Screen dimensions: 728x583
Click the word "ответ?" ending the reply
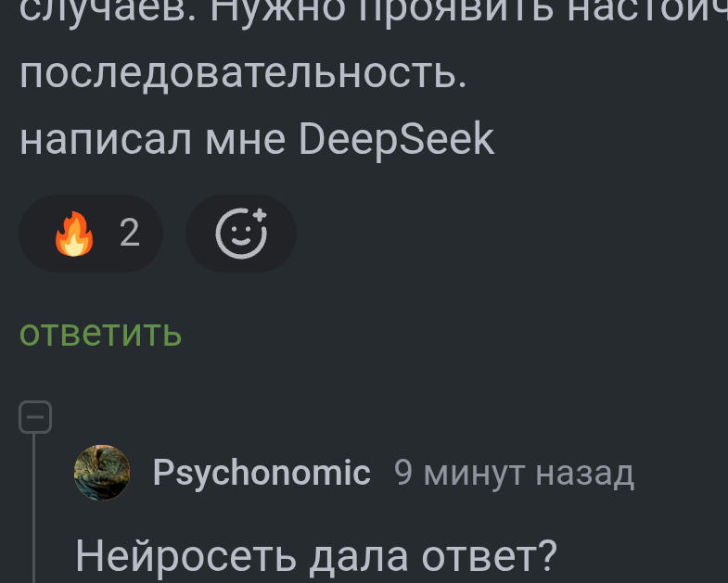coord(490,556)
